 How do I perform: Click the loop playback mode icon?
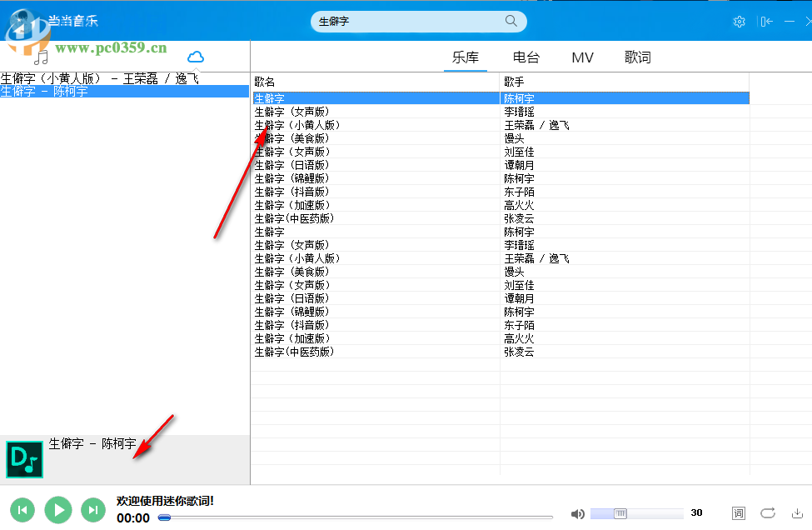(767, 513)
